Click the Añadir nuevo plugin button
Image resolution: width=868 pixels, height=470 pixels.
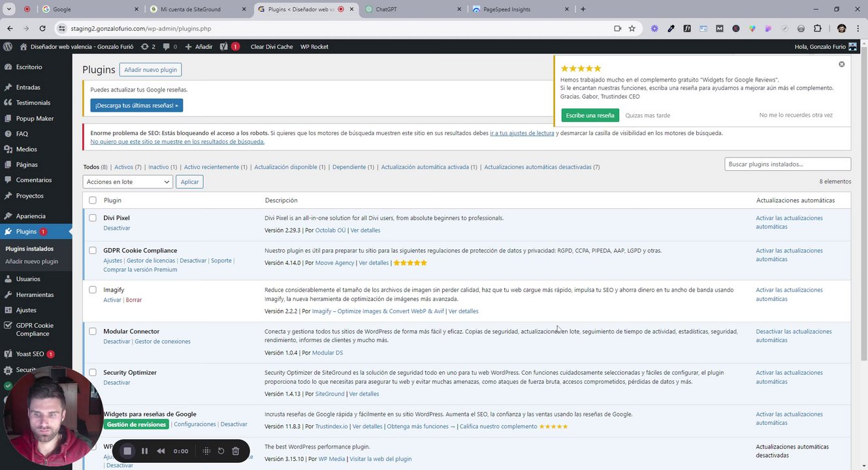(150, 70)
